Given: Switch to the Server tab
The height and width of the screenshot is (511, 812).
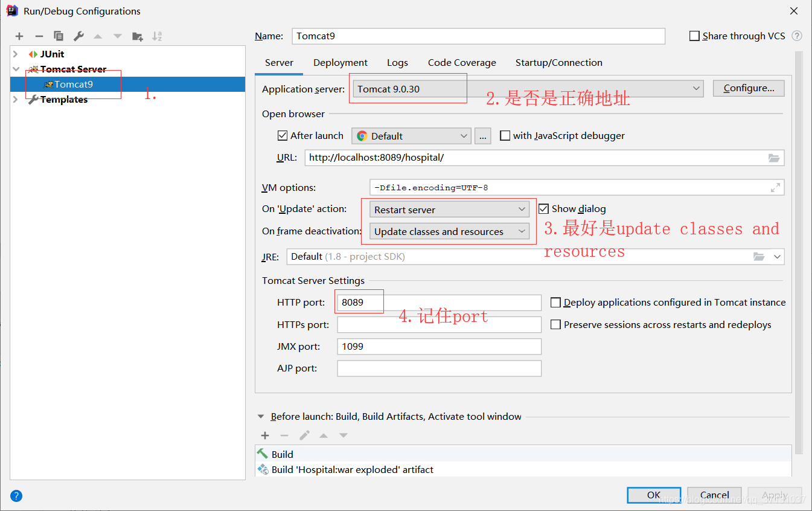Looking at the screenshot, I should click(x=279, y=63).
